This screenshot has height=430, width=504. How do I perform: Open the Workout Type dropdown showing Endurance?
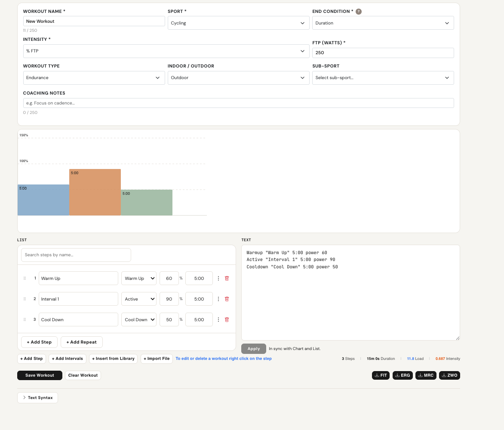(x=94, y=78)
